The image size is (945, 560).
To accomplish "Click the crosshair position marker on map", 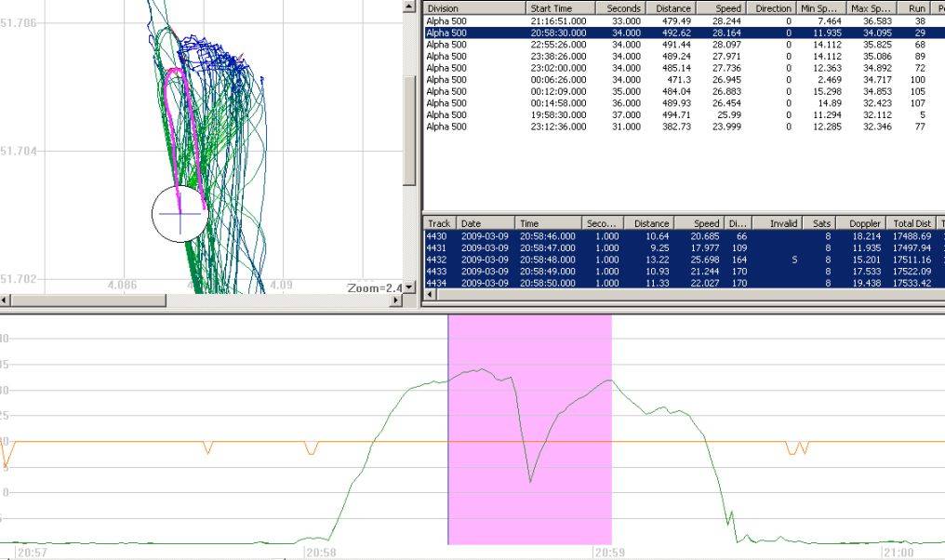I will tap(180, 214).
